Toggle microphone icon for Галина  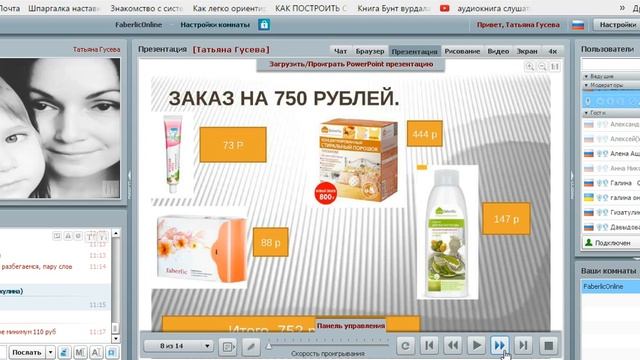(x=600, y=183)
